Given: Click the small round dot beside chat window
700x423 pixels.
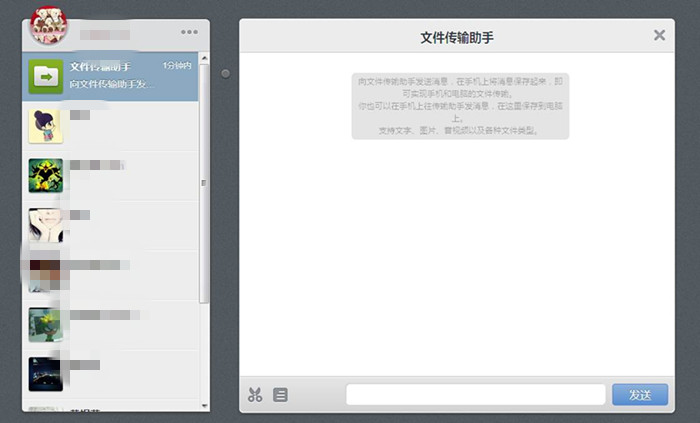Looking at the screenshot, I should tap(225, 74).
